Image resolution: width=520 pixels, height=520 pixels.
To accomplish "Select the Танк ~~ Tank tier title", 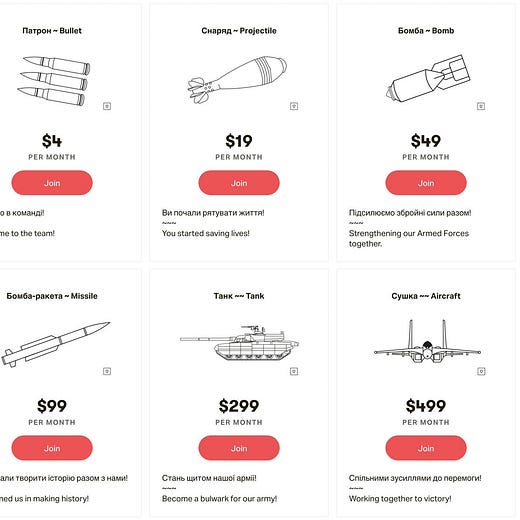I will 239,296.
